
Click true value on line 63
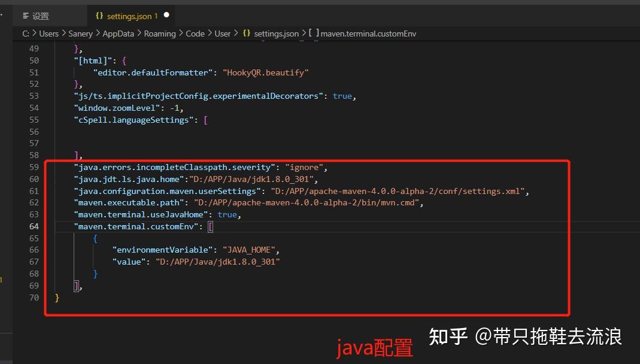227,215
